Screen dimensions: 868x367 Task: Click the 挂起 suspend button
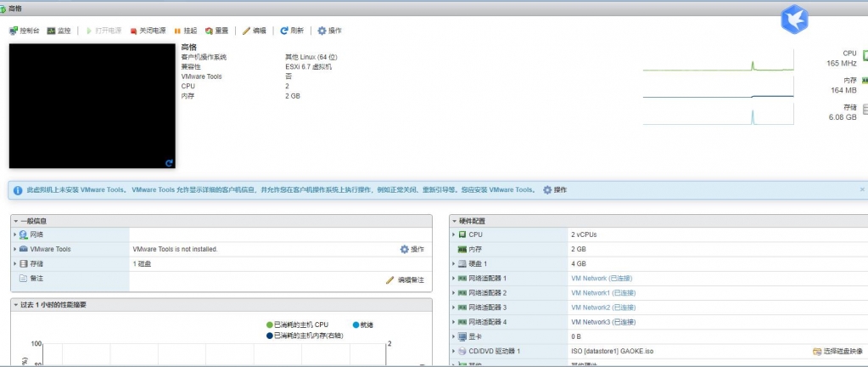click(186, 31)
